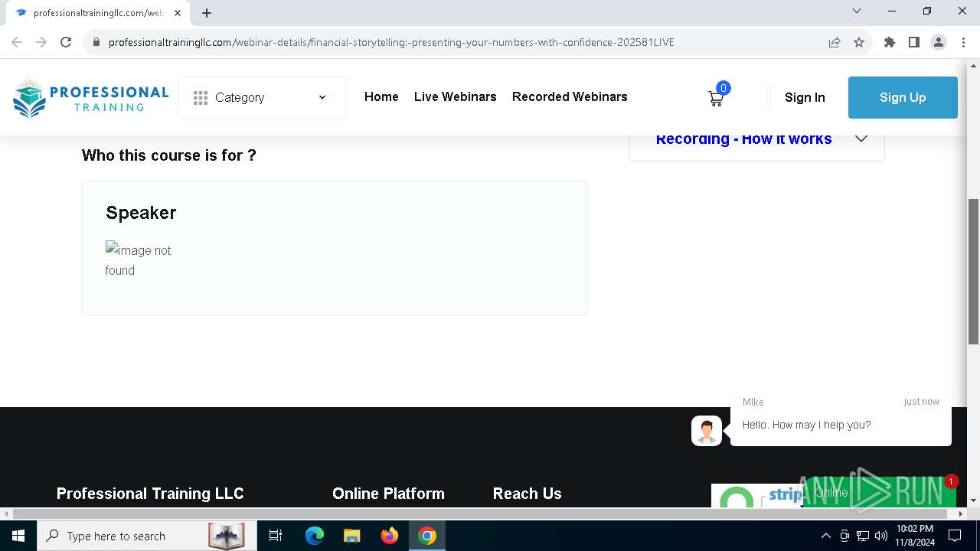Viewport: 980px width, 551px height.
Task: Expand Recording - How it works section
Action: click(757, 140)
